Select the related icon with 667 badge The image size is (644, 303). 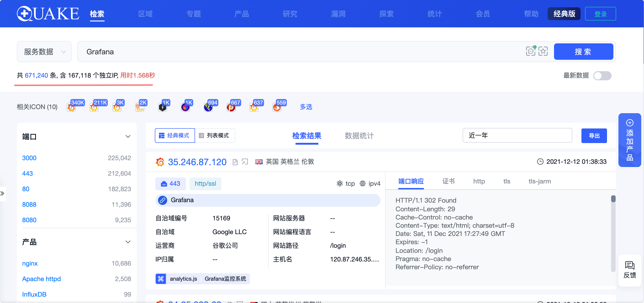point(231,108)
